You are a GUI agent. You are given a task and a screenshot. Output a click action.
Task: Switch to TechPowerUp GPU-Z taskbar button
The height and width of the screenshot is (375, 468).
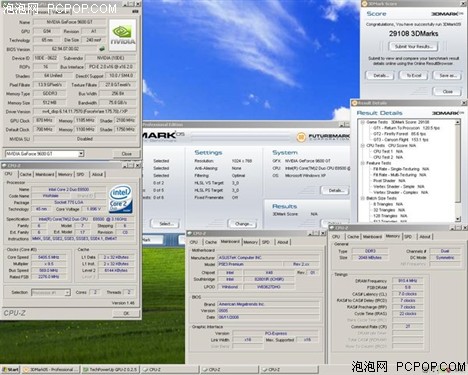tap(110, 369)
